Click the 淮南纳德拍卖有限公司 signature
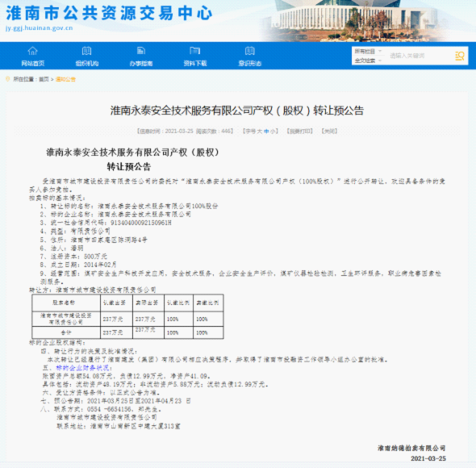Viewport: 476px width, 468px height. (411, 448)
